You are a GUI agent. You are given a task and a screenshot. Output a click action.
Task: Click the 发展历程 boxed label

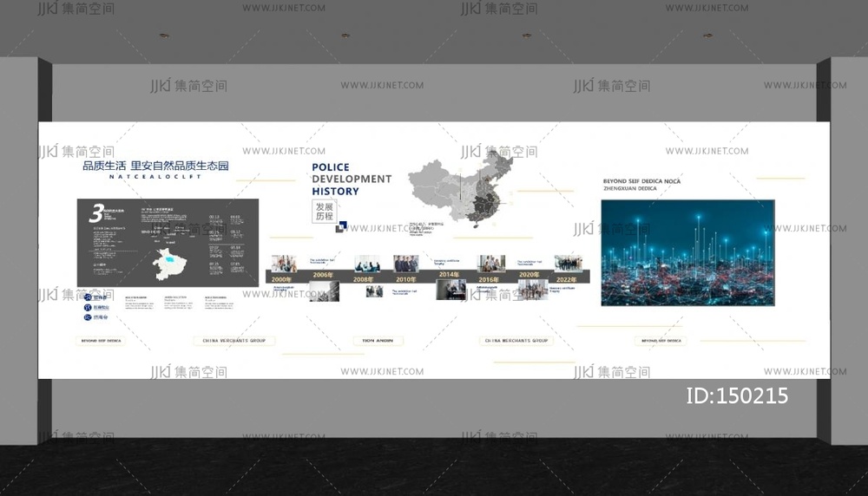click(x=325, y=212)
